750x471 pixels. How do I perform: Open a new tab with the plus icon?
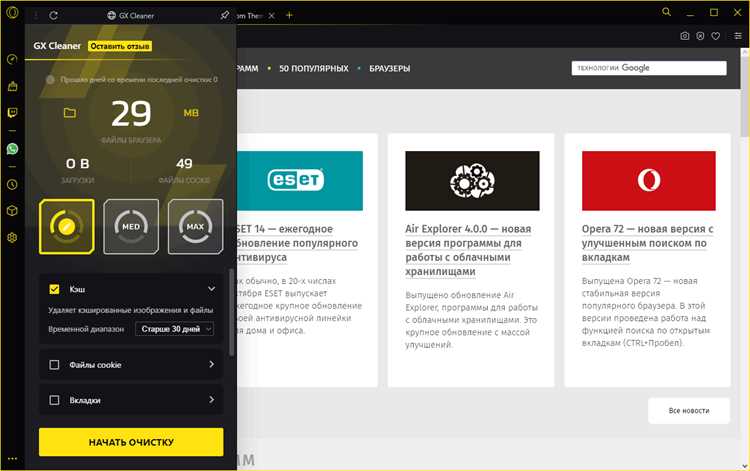coord(289,15)
